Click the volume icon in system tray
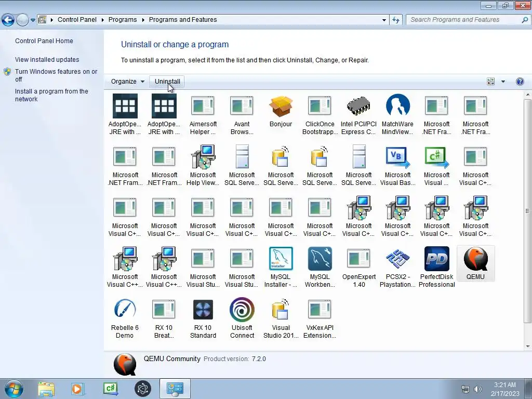This screenshot has width=532, height=399. (478, 389)
